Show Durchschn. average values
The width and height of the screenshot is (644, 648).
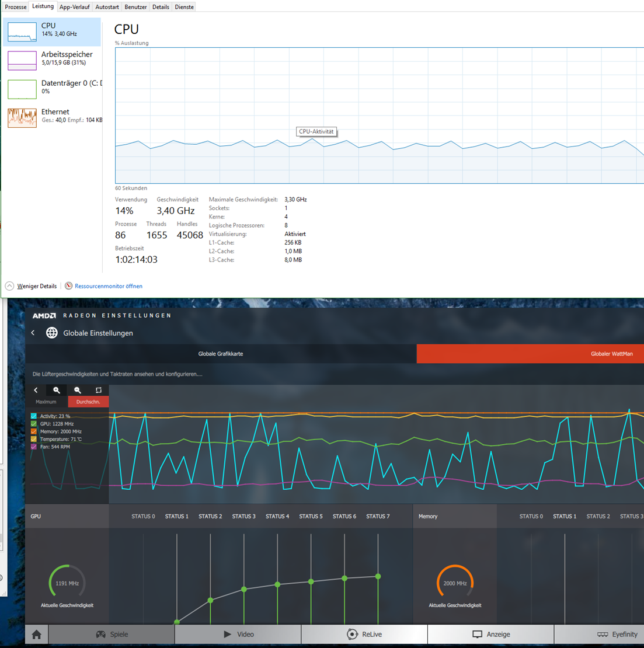click(88, 402)
